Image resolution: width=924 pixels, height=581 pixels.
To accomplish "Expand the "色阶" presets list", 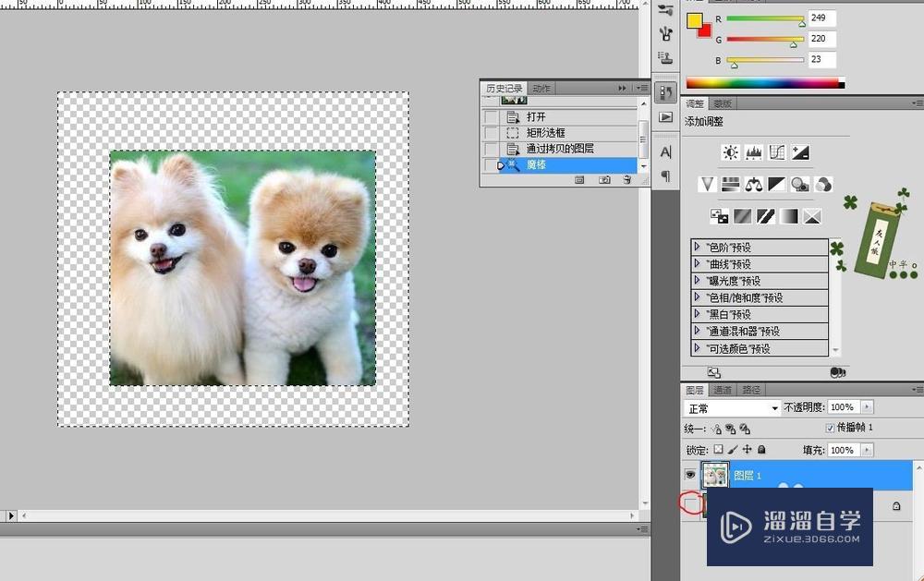I will [x=698, y=248].
